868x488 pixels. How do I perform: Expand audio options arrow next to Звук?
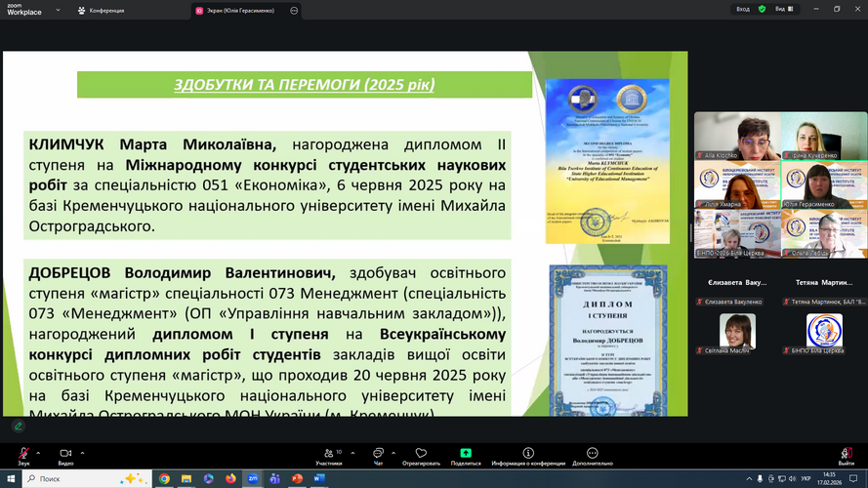tap(39, 453)
